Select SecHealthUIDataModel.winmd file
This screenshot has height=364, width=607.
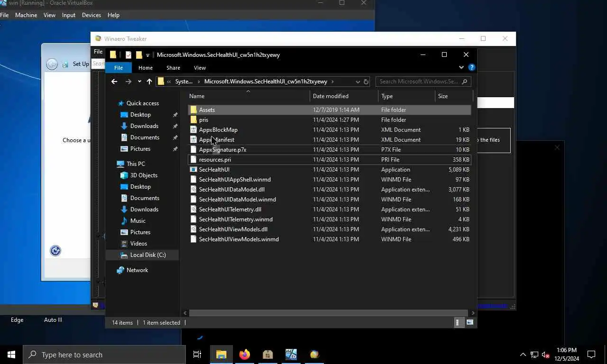(330, 200)
